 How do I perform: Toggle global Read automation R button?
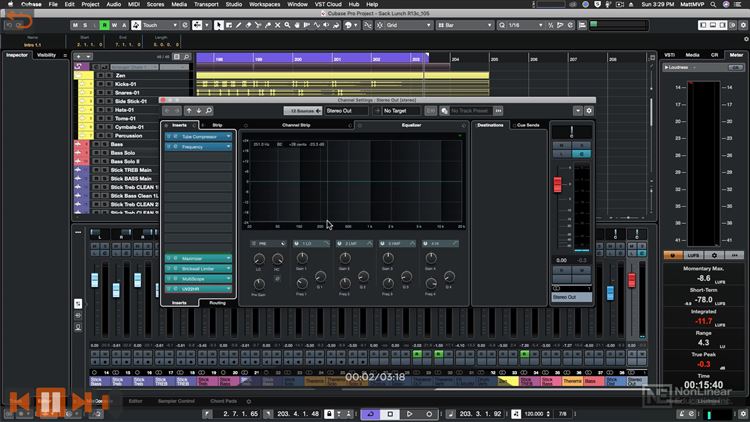click(104, 25)
